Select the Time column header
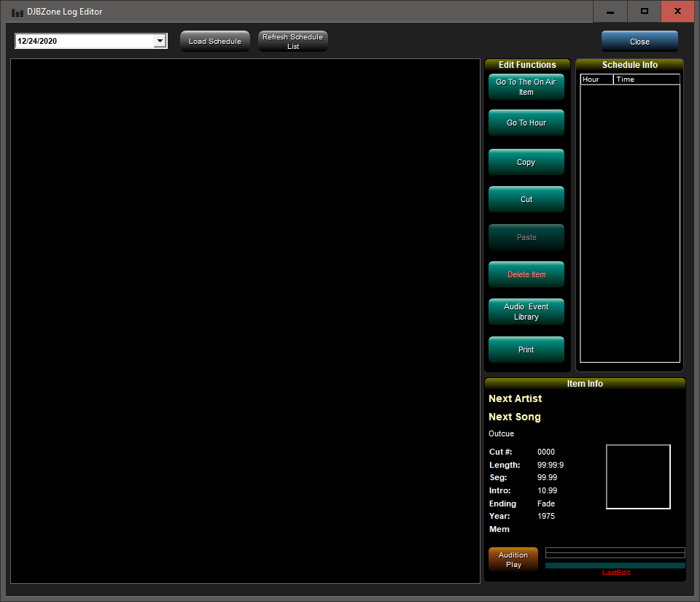The height and width of the screenshot is (602, 700). (x=646, y=80)
